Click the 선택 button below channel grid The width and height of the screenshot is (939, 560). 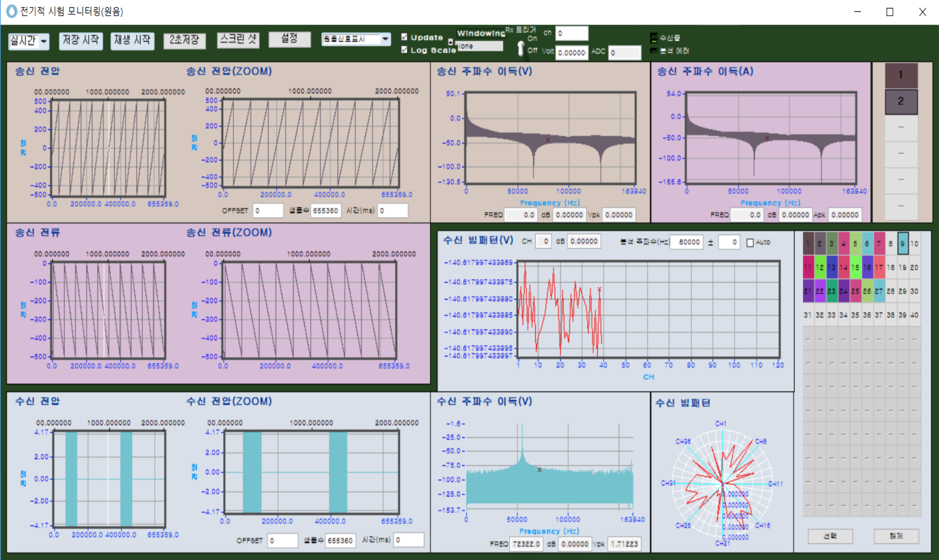pyautogui.click(x=830, y=536)
